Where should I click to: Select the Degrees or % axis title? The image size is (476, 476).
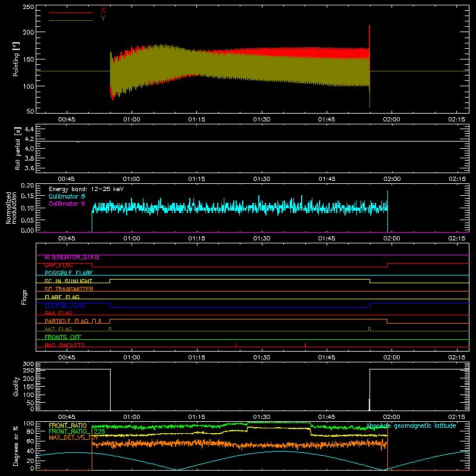(15, 446)
